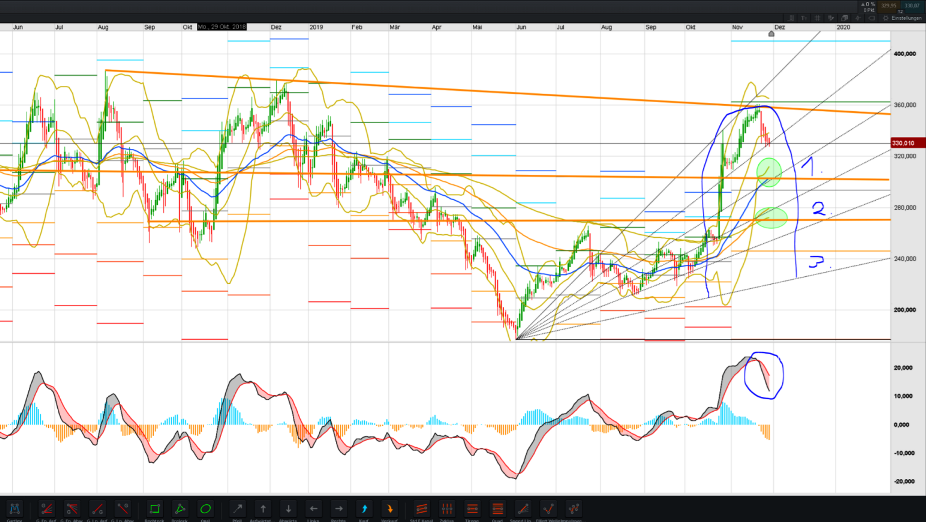Image resolution: width=926 pixels, height=522 pixels.
Task: Select the Aufwärts up-arrow marker
Action: (263, 508)
